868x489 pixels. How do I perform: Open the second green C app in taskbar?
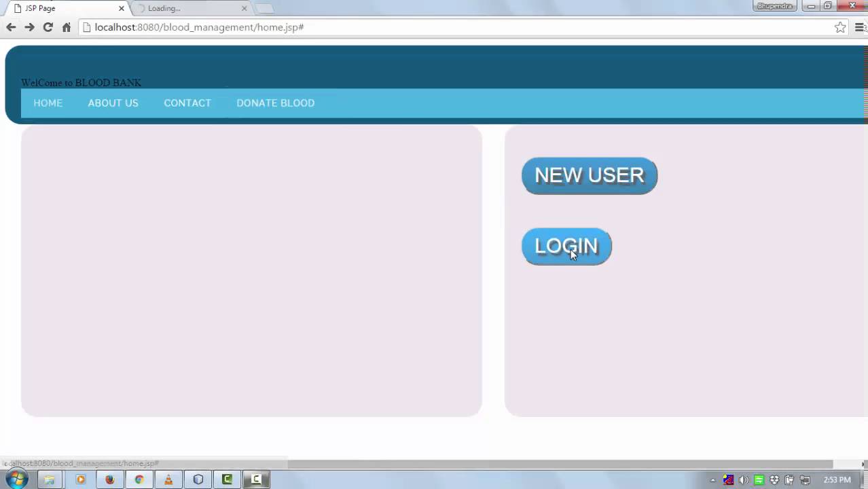[256, 479]
